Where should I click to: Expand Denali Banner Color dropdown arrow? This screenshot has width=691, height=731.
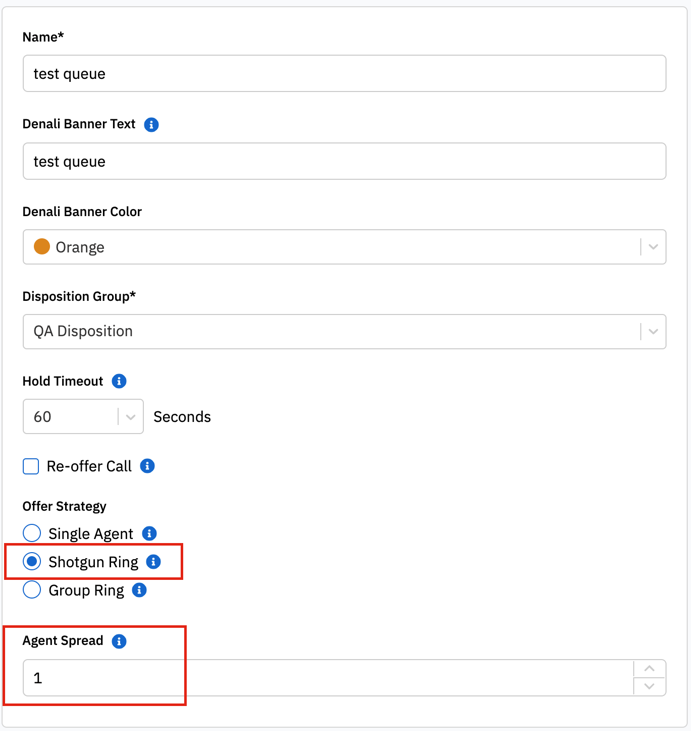(x=653, y=247)
